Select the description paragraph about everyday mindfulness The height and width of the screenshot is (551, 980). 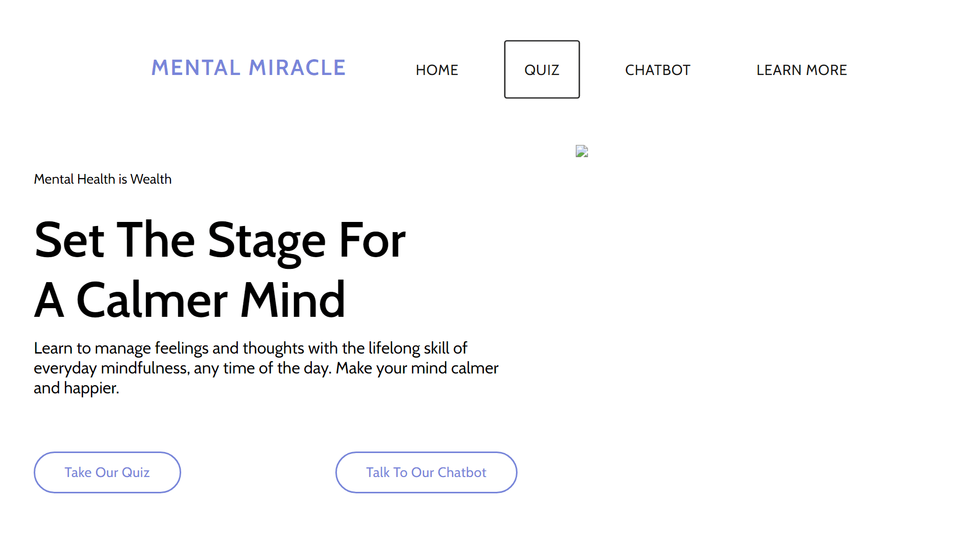[x=265, y=367]
